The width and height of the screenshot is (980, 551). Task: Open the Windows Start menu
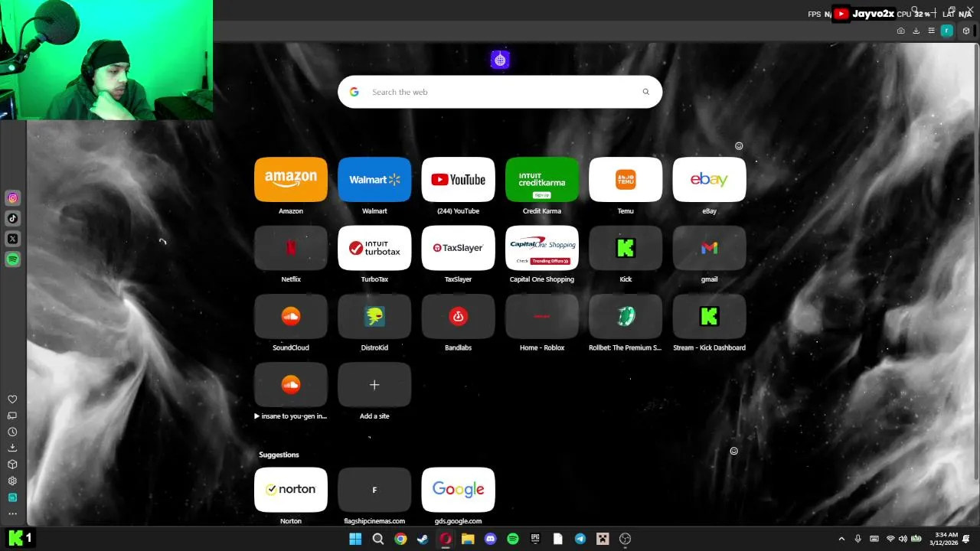click(355, 539)
